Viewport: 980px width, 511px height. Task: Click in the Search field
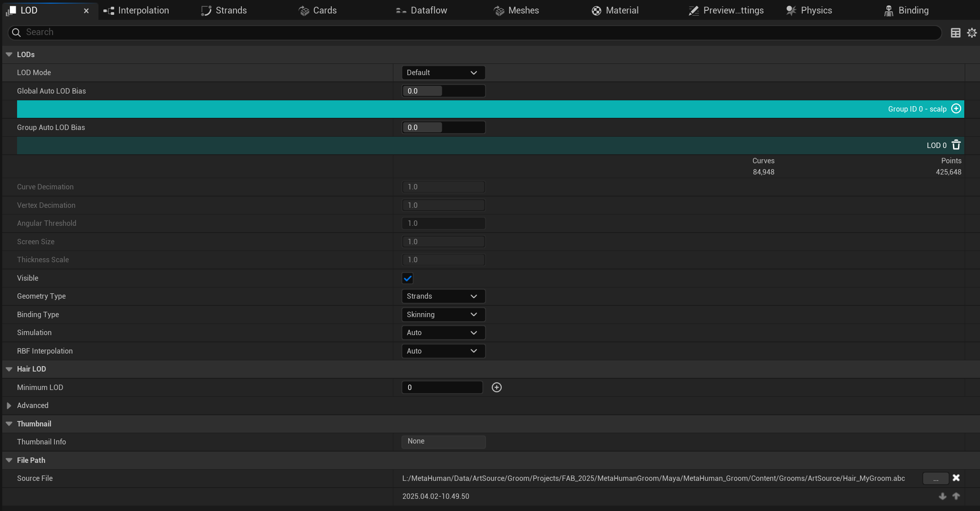coord(475,32)
